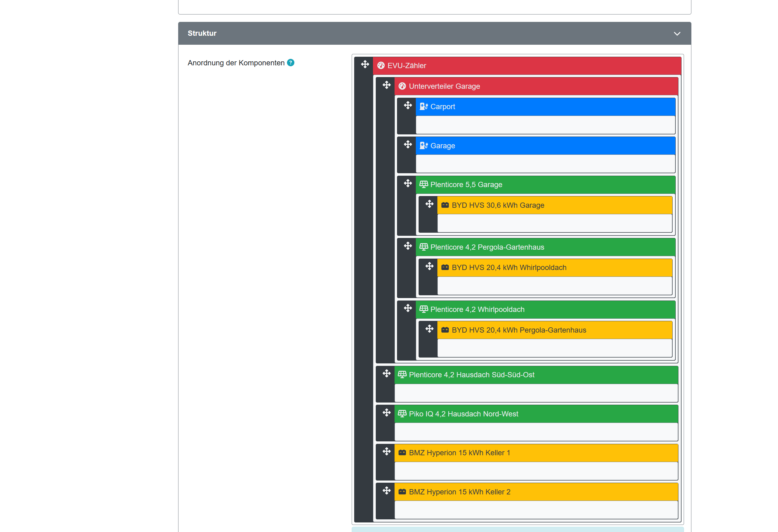
Task: Select BYD HVS 20,4 kWh Pergola-Gartenhaus row
Action: pos(518,330)
